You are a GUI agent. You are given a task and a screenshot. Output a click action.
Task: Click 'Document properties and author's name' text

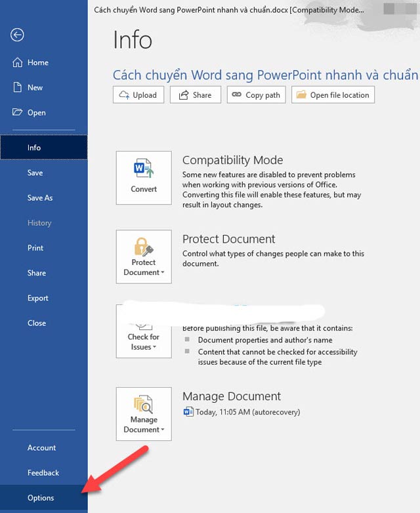pyautogui.click(x=265, y=340)
